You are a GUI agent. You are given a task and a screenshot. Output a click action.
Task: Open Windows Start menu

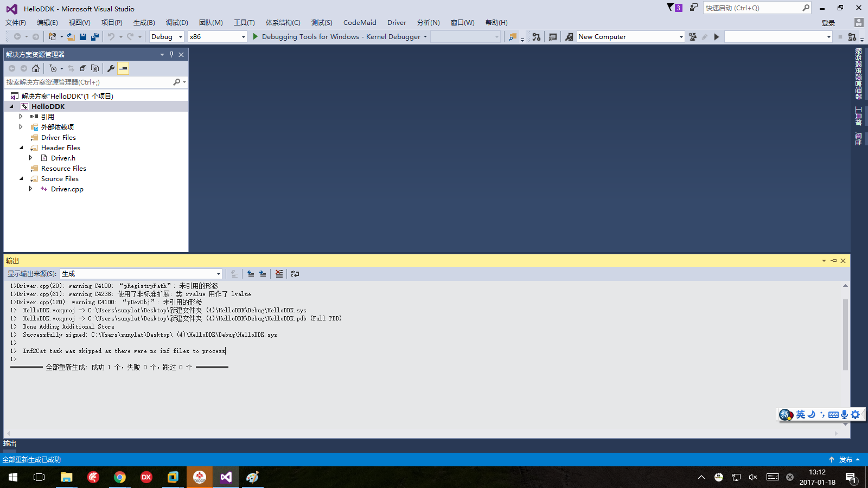click(13, 477)
